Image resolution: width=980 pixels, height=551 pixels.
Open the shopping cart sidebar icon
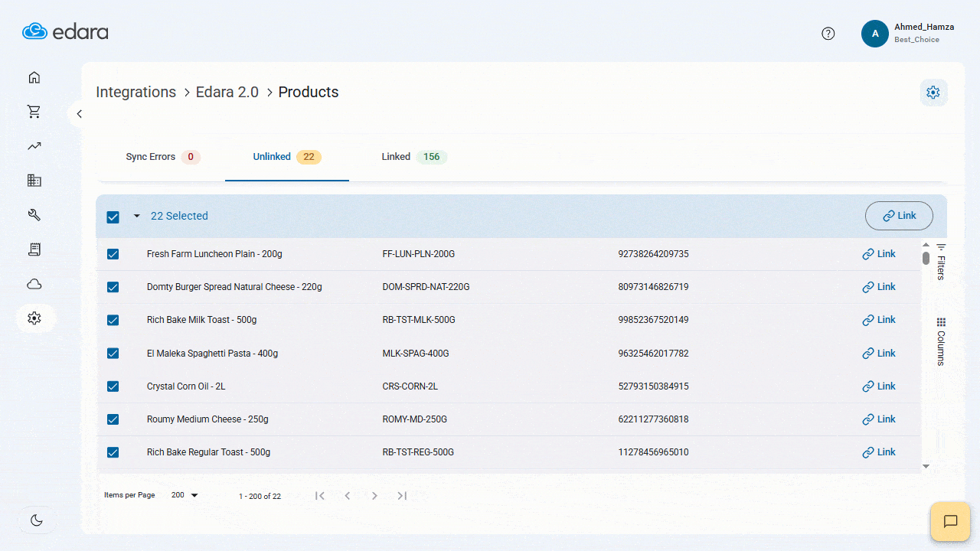coord(34,112)
